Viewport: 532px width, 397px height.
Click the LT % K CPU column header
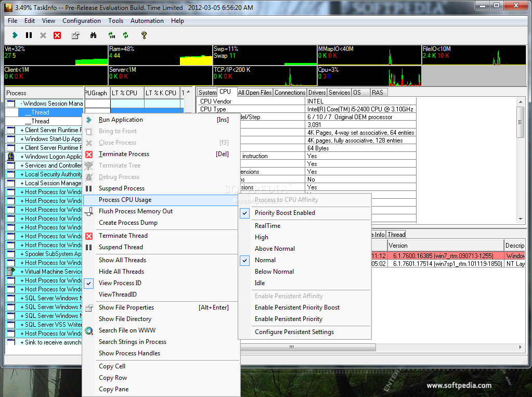point(161,93)
